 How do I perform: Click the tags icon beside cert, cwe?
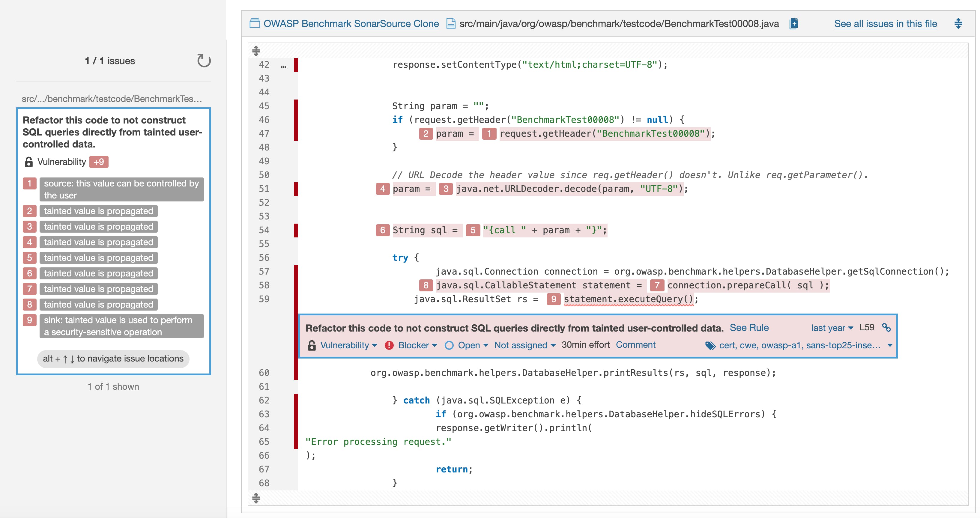[710, 345]
